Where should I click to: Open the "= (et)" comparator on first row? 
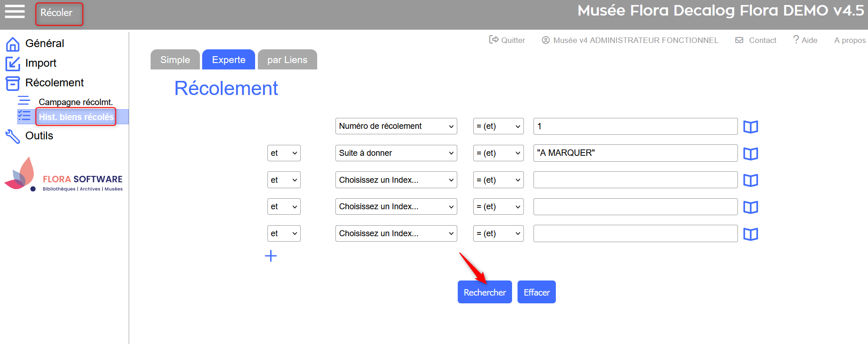[x=498, y=126]
